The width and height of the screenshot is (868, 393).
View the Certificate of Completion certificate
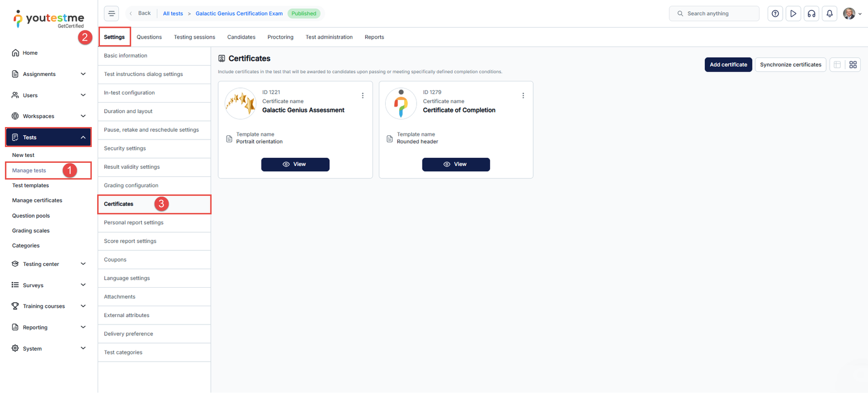(x=456, y=164)
